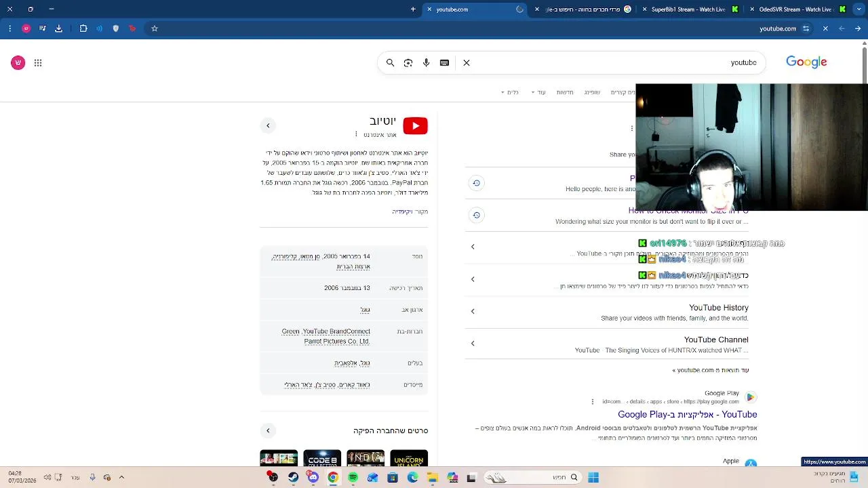Open three-dot options in YouTube knowledge panel
868x488 pixels.
pyautogui.click(x=356, y=134)
